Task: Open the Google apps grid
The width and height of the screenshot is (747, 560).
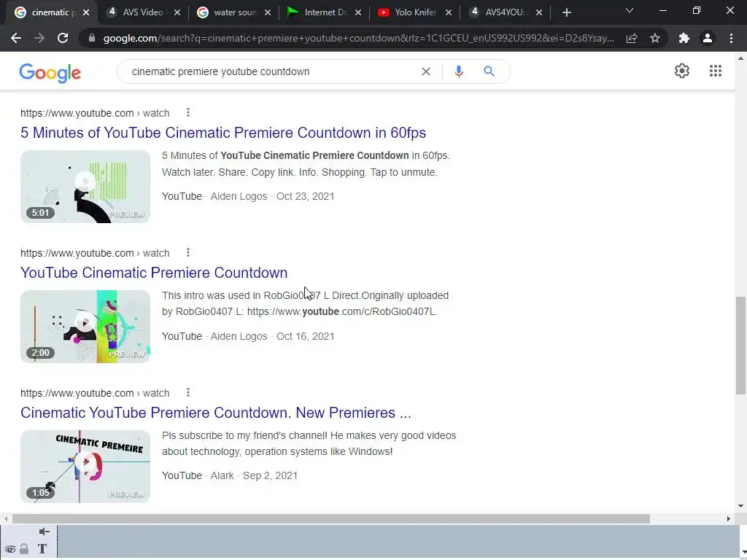Action: pos(715,71)
